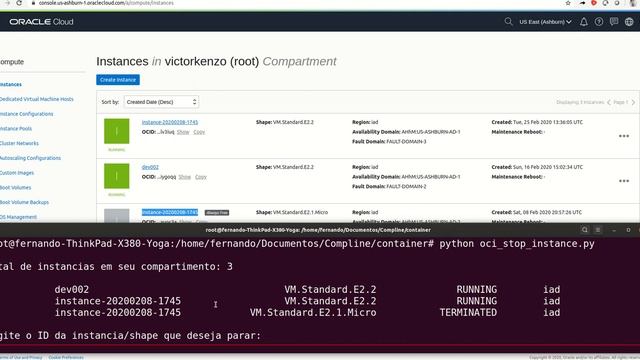
Task: Open Instance Pools in sidebar
Action: [x=16, y=129]
